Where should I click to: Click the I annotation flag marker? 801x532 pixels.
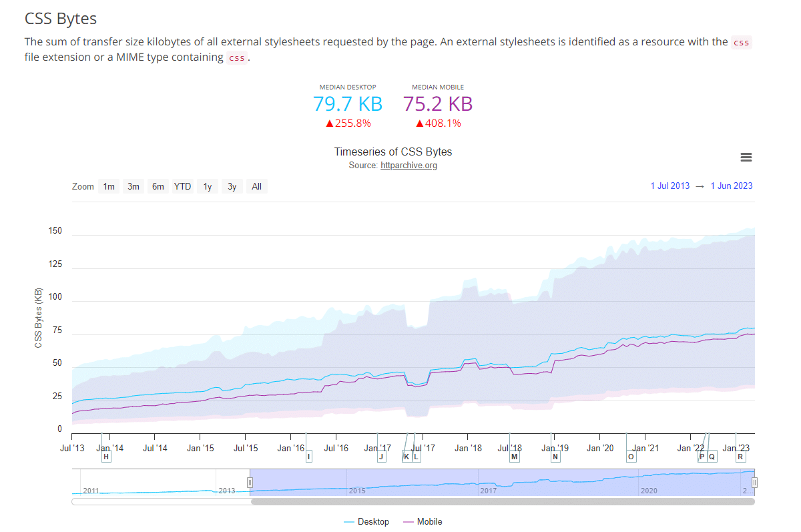(x=308, y=457)
